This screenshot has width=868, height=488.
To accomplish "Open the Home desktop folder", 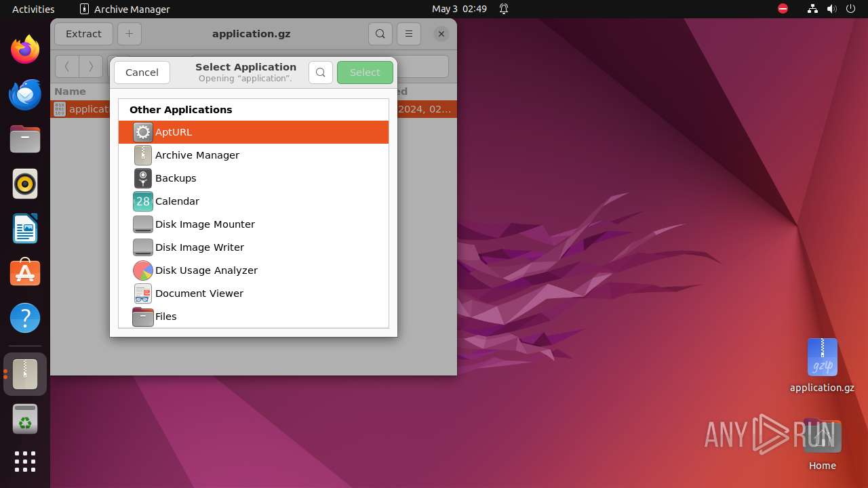I will (x=822, y=445).
